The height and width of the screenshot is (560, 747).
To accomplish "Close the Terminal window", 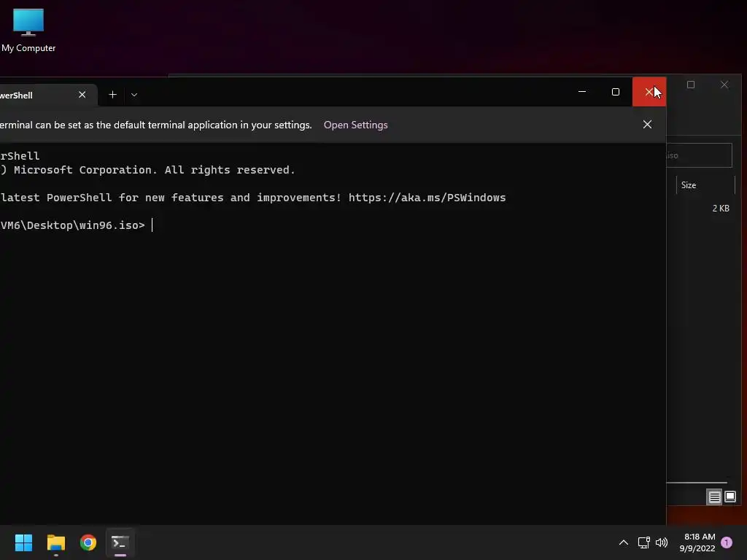I will (x=649, y=91).
